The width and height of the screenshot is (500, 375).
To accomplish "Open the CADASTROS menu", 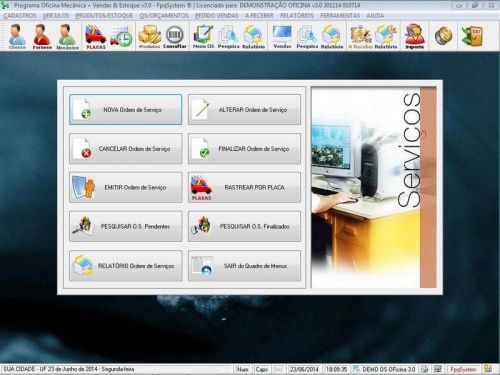I will [20, 16].
